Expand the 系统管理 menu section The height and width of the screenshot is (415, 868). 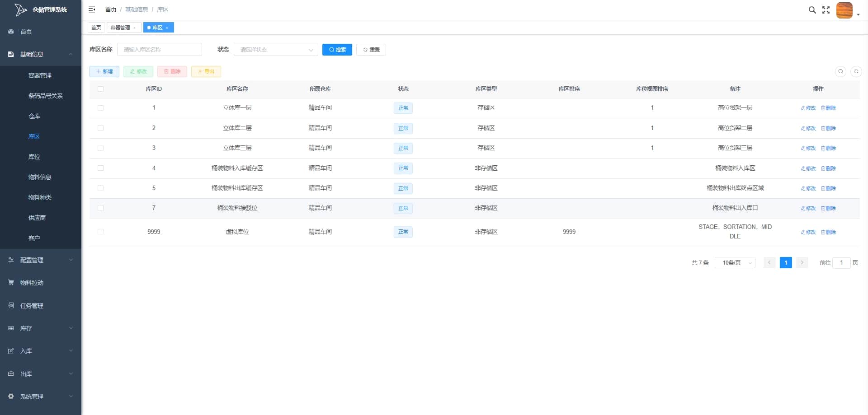[71, 396]
